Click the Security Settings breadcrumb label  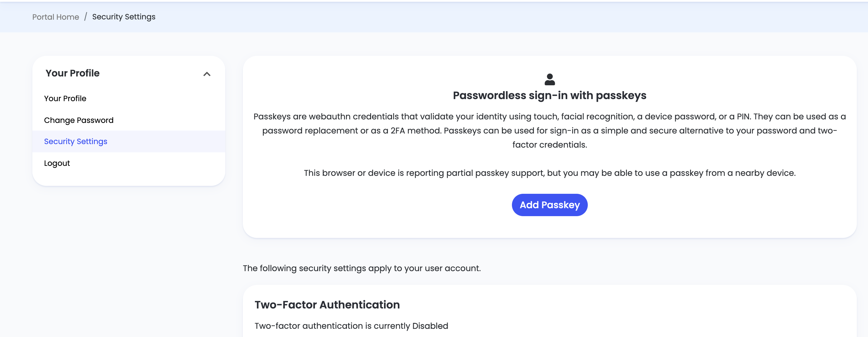[x=123, y=16]
